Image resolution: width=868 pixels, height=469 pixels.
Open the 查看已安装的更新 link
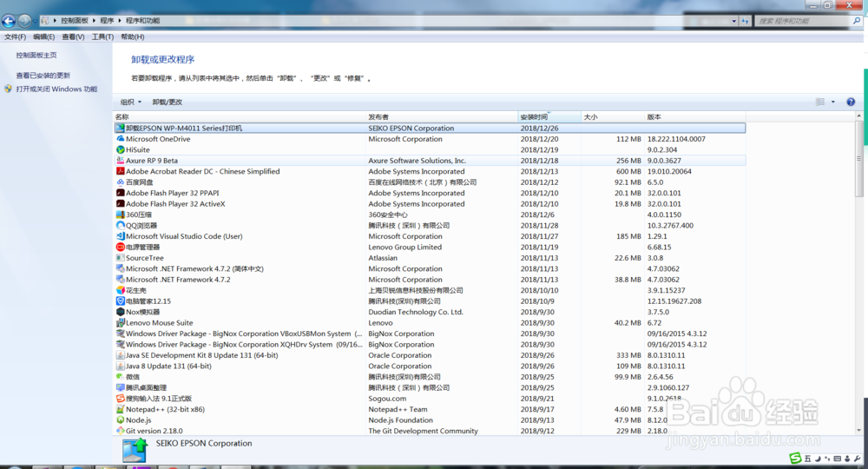pos(43,76)
